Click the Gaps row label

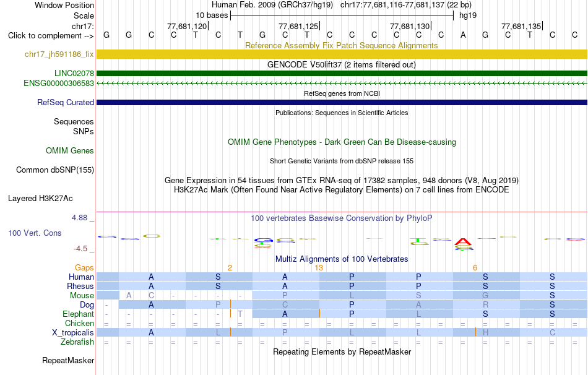tap(84, 267)
